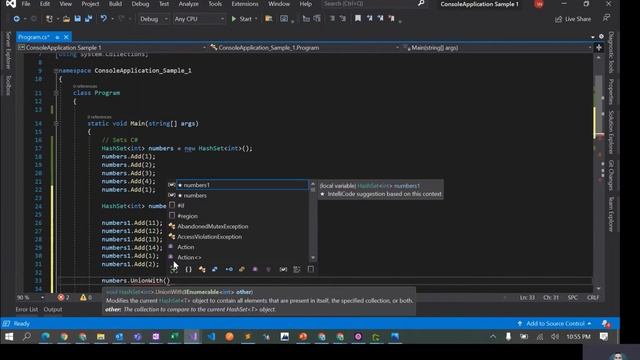Open the Start button dropdown arrow
The width and height of the screenshot is (640, 360).
[256, 19]
